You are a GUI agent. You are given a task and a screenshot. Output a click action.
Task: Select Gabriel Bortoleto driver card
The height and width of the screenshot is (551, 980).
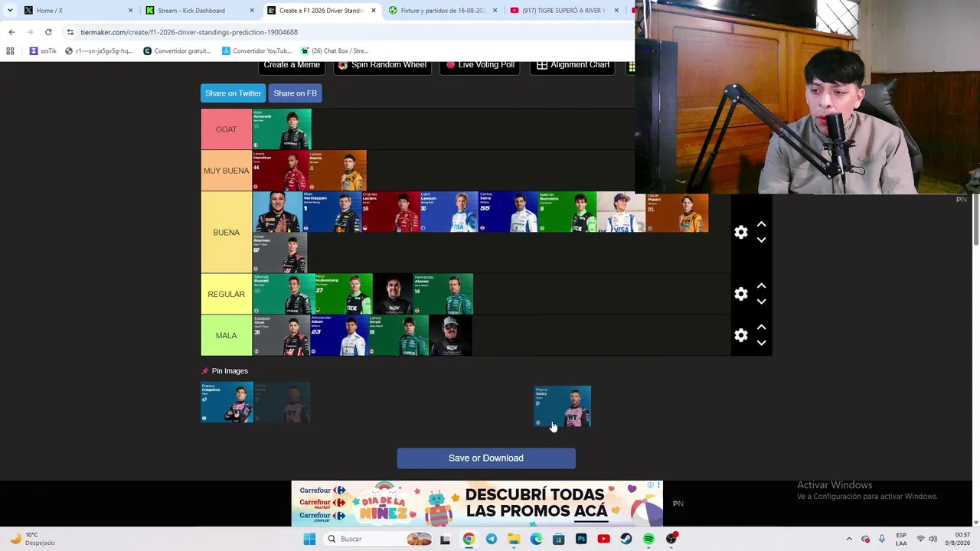click(x=567, y=212)
